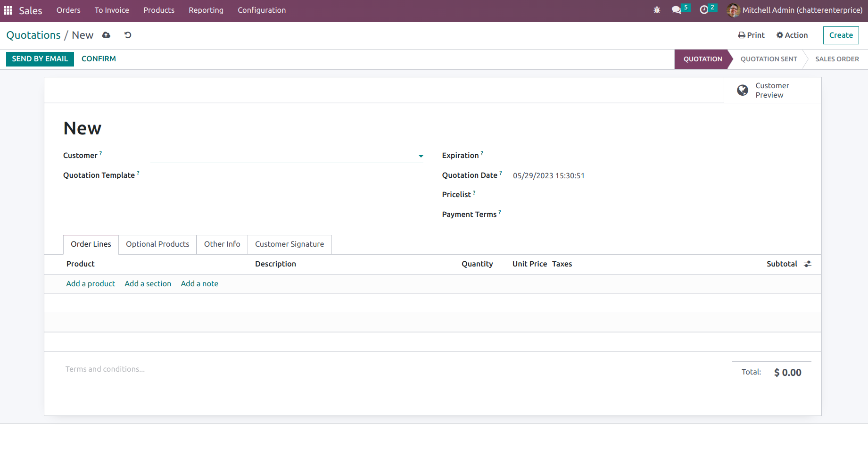The width and height of the screenshot is (868, 449).
Task: Open the column settings adjust icon
Action: 808,264
